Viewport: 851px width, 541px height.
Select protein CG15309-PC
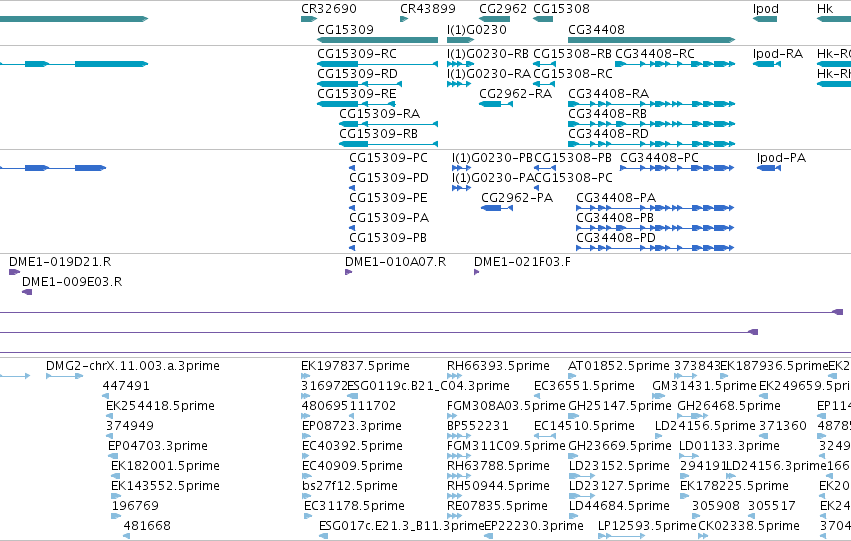[388, 158]
